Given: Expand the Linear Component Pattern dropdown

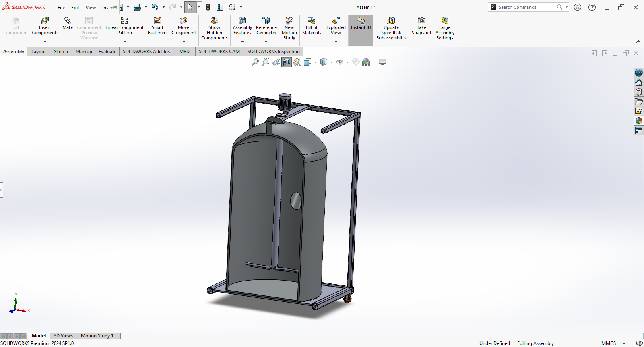Looking at the screenshot, I should (x=124, y=42).
